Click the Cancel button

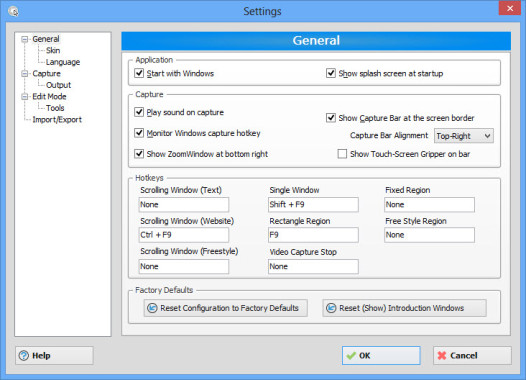(472, 356)
